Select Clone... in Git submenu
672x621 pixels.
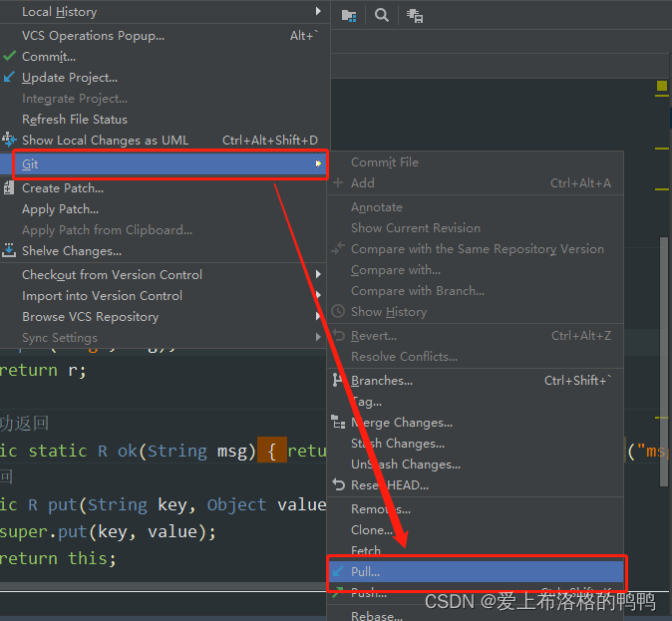tap(476, 529)
